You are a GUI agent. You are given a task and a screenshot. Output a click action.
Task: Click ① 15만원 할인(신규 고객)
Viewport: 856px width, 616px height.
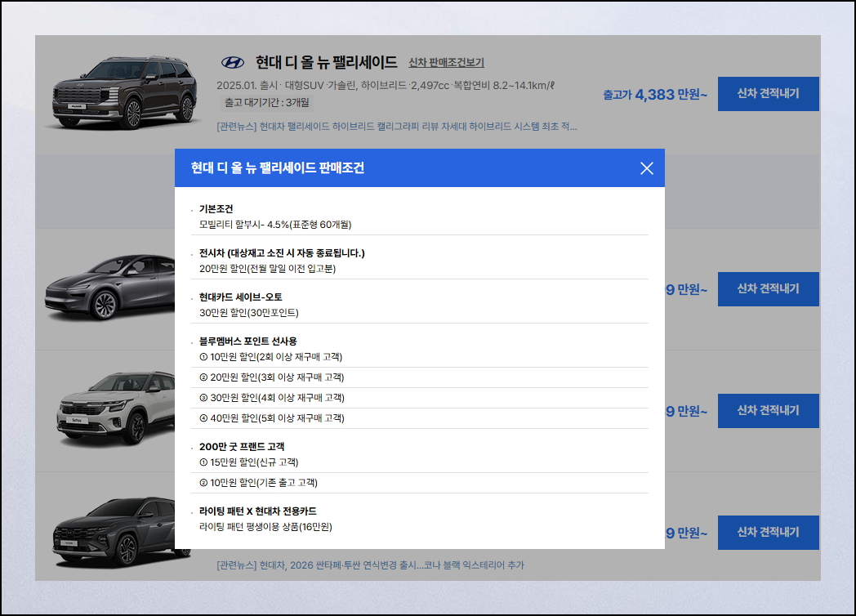[249, 462]
